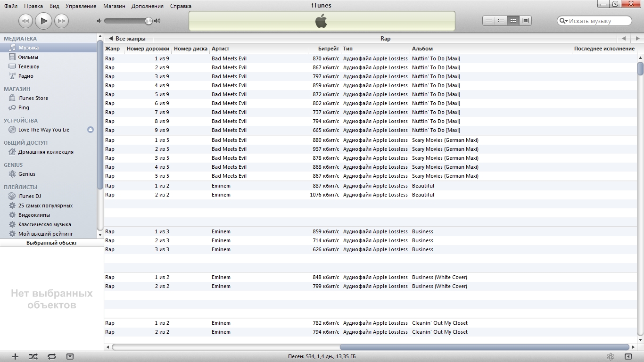Viewport: 644px width, 362px height.
Task: Click status text "Песен: 534, 1,4 дн., 13,35 ГБ"
Action: pyautogui.click(x=322, y=357)
